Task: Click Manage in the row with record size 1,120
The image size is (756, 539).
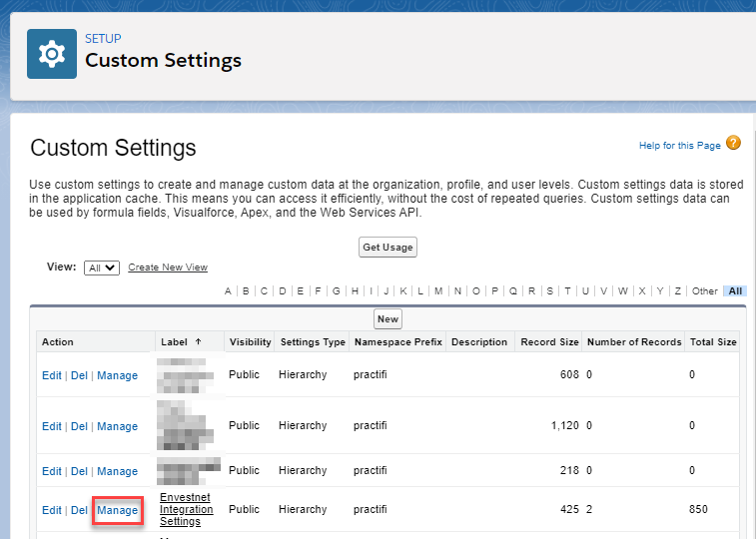Action: [117, 426]
